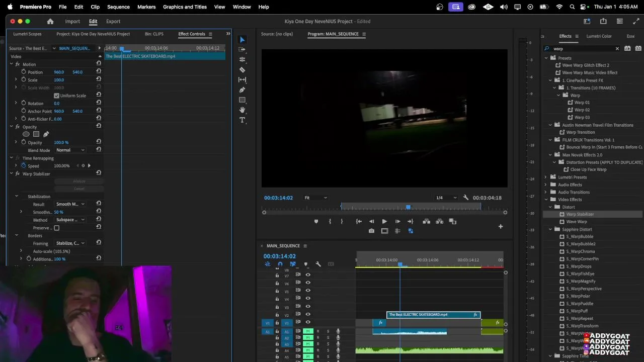The width and height of the screenshot is (644, 362).
Task: Mute audio track A1
Action: coord(308,331)
